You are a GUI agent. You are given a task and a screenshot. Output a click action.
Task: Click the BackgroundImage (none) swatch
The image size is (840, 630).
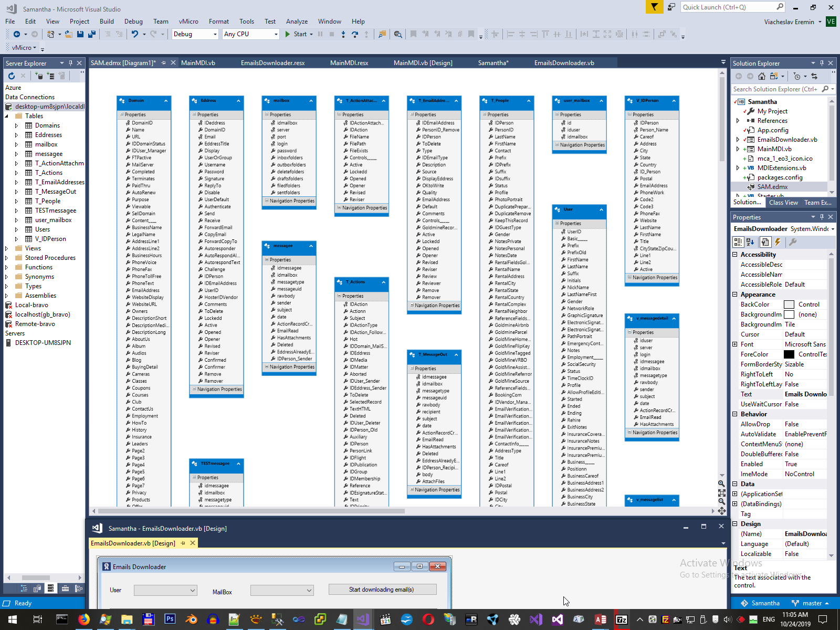click(789, 314)
